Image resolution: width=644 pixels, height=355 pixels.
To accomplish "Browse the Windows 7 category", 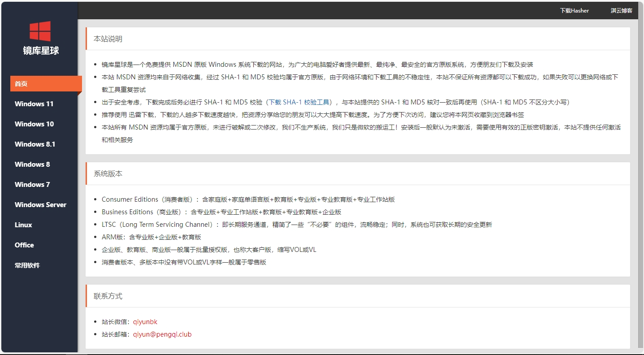I will tap(32, 184).
